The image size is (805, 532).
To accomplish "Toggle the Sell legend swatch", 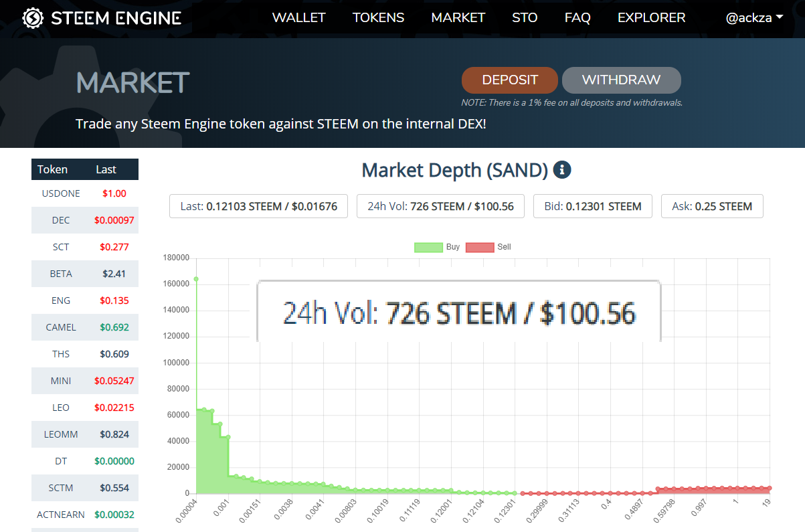I will click(480, 247).
